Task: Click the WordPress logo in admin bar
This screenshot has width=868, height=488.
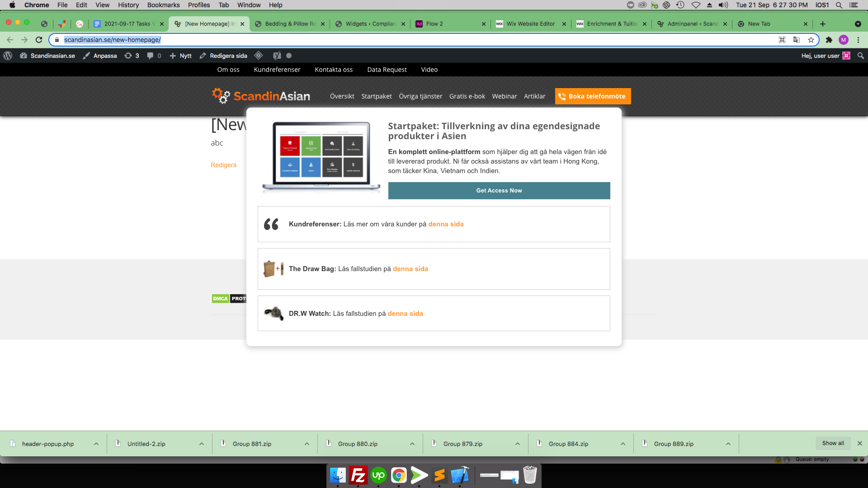Action: tap(8, 56)
